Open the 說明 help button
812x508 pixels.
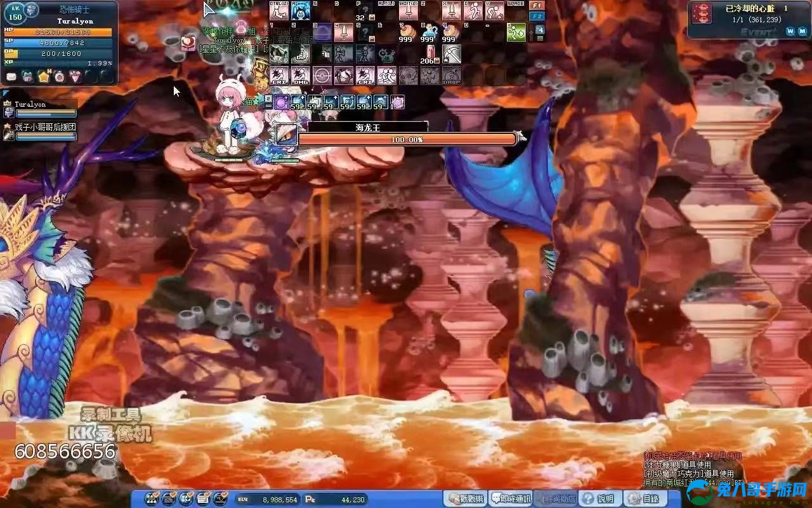[x=600, y=499]
